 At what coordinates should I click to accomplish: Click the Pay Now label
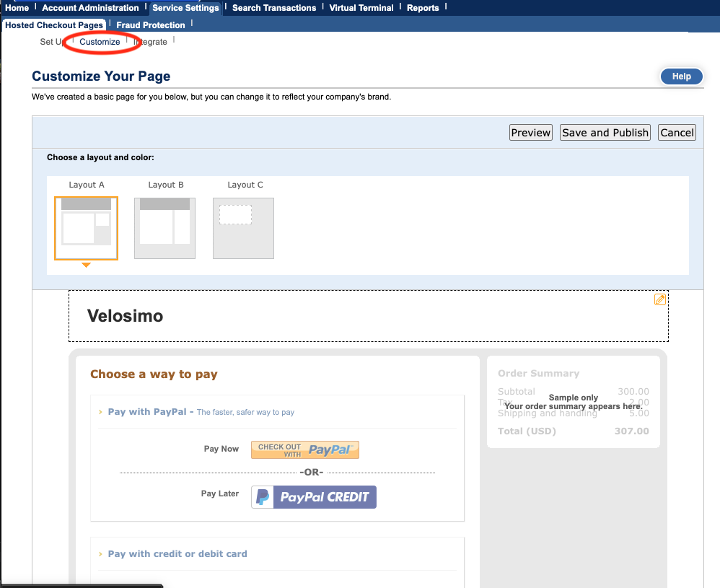click(x=221, y=449)
